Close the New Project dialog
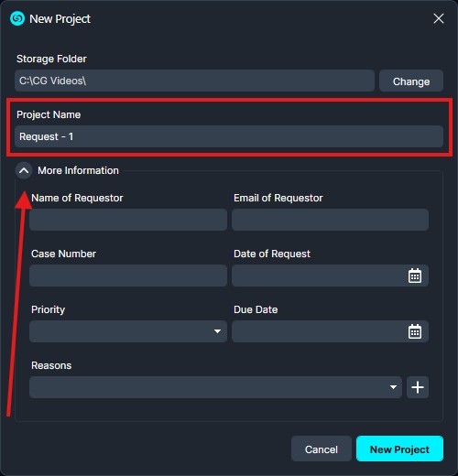458x476 pixels. click(439, 18)
